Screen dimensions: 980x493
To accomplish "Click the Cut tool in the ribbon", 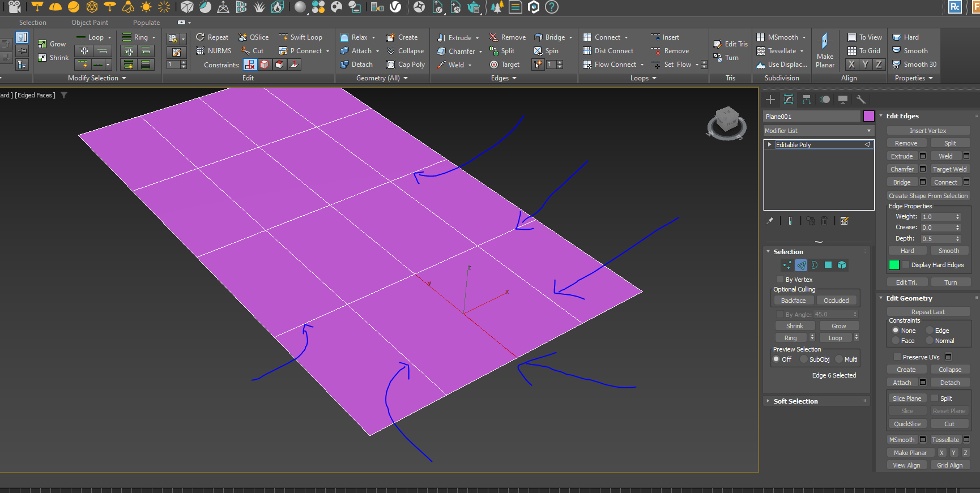I will (252, 51).
